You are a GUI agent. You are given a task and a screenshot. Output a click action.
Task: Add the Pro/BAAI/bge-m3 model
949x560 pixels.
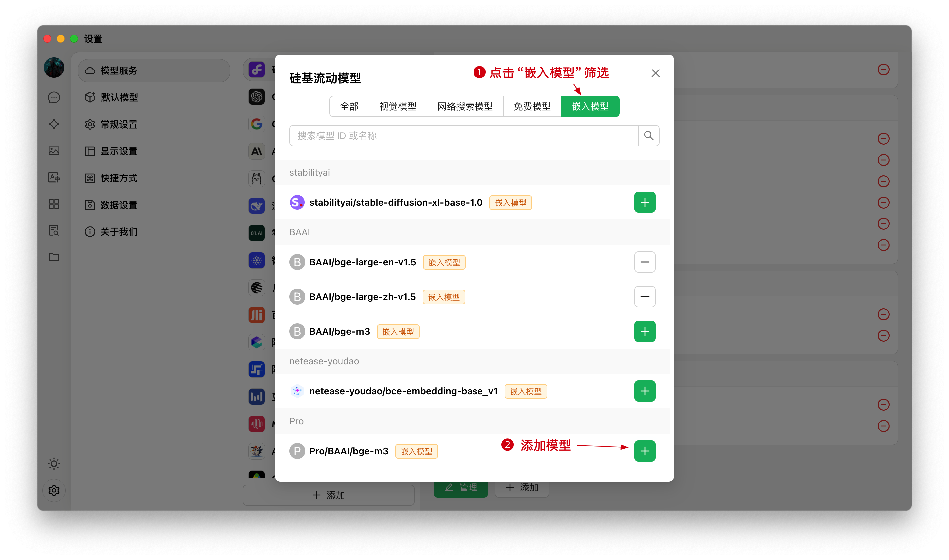point(645,451)
